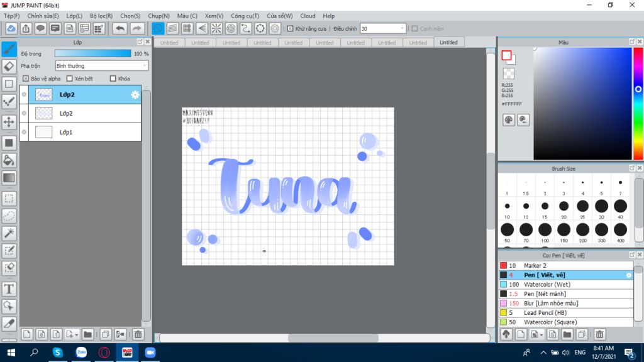Undock the Brush Size panel with float icon
The width and height of the screenshot is (644, 362).
(x=632, y=168)
